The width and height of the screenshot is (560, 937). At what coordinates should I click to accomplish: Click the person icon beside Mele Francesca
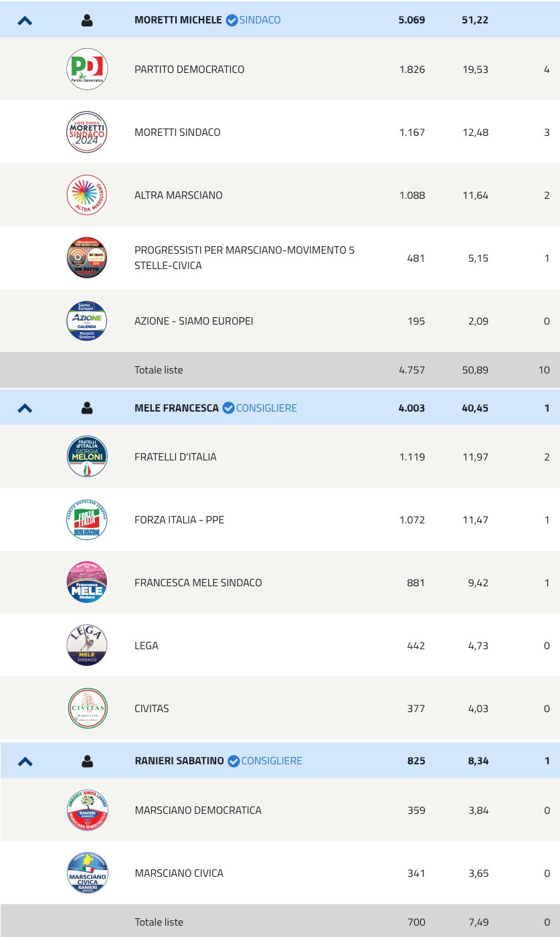(x=87, y=408)
